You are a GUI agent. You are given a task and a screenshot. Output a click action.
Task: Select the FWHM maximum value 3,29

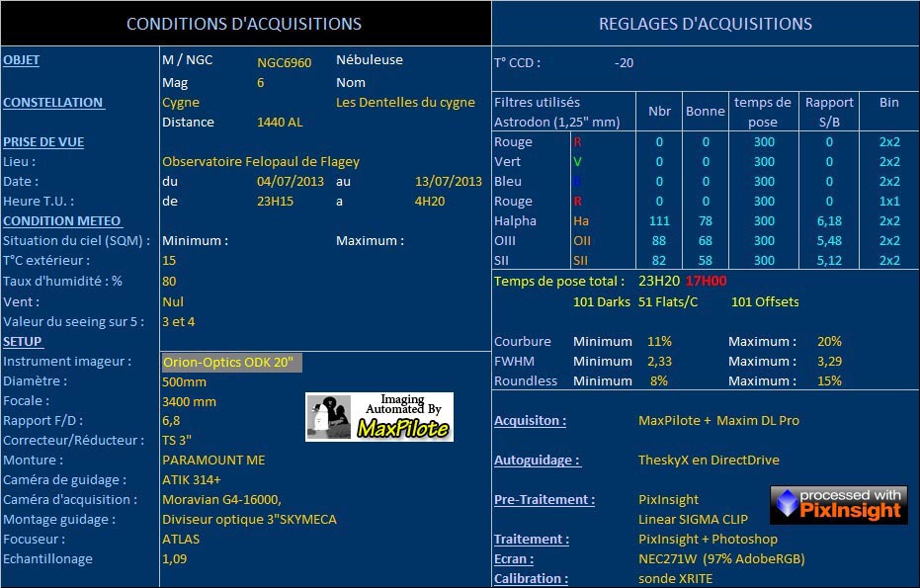click(x=829, y=362)
